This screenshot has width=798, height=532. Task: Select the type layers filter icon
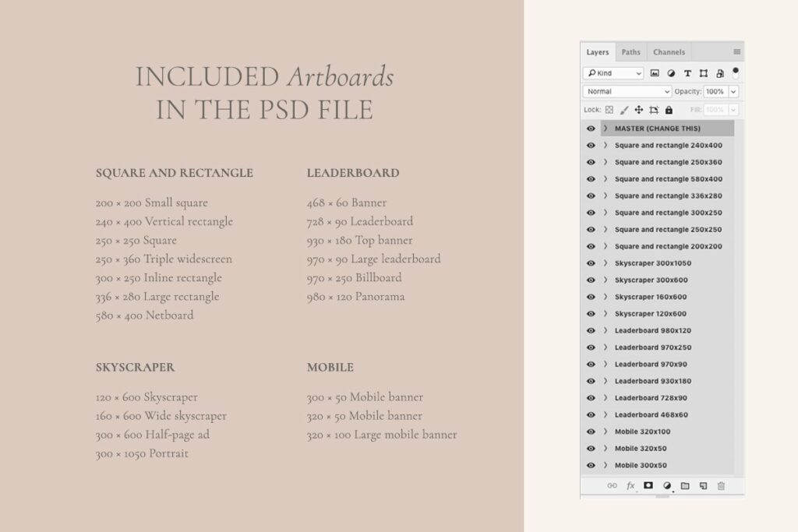tap(687, 73)
